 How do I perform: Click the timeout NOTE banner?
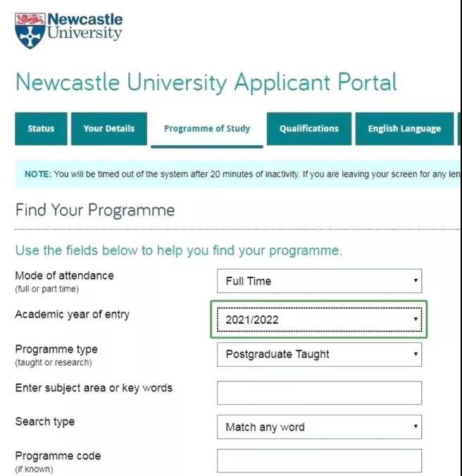tap(238, 174)
